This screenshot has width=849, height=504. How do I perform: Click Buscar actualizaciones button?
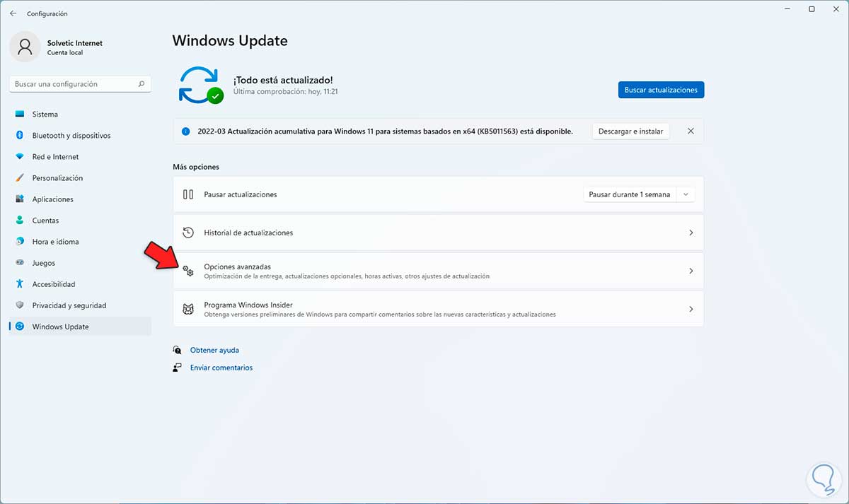[661, 90]
